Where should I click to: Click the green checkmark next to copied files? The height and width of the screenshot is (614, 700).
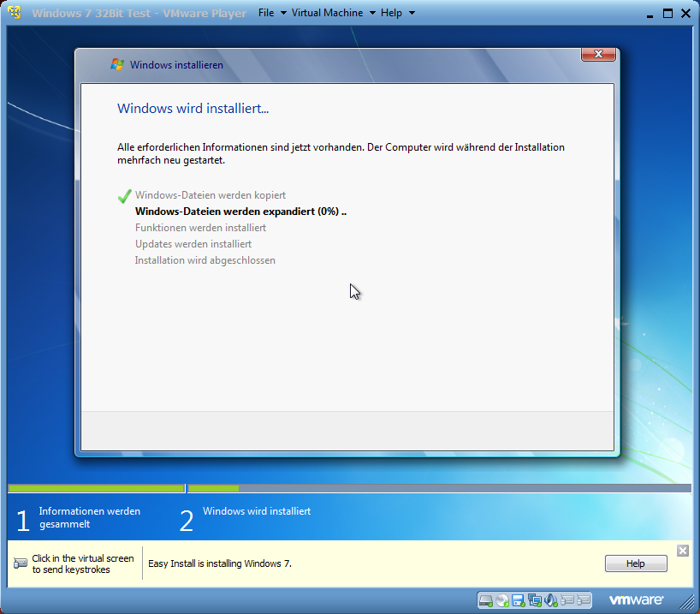(x=125, y=196)
